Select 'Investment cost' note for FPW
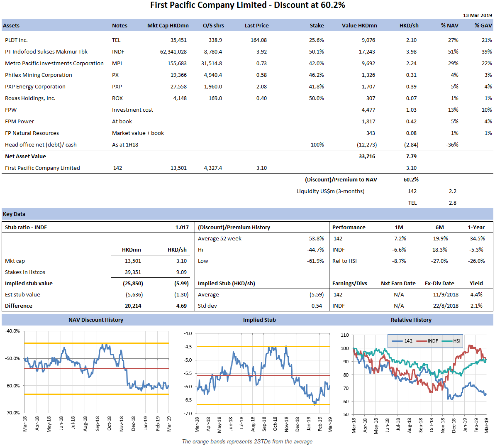 [x=132, y=110]
